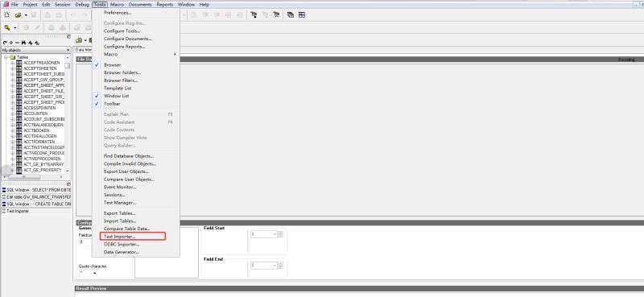This screenshot has height=297, width=644.
Task: Click the browser panel pin icon
Action: point(69,36)
